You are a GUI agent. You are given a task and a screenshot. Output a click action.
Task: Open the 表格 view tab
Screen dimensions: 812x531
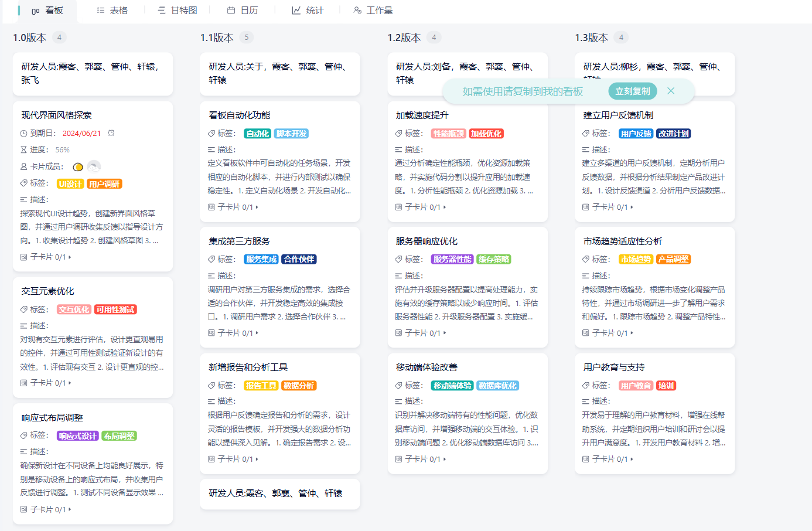tap(112, 10)
